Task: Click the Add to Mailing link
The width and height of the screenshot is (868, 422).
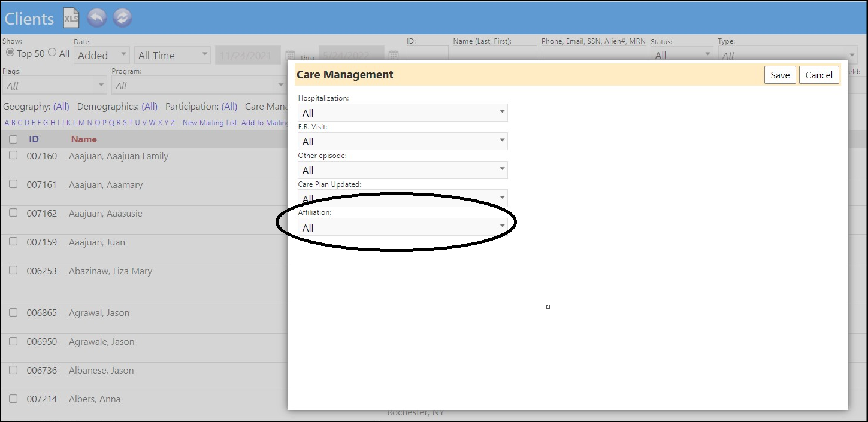Action: click(264, 123)
